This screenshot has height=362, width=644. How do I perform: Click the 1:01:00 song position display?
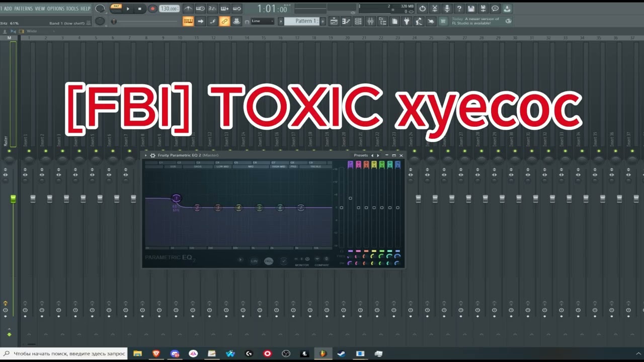272,9
